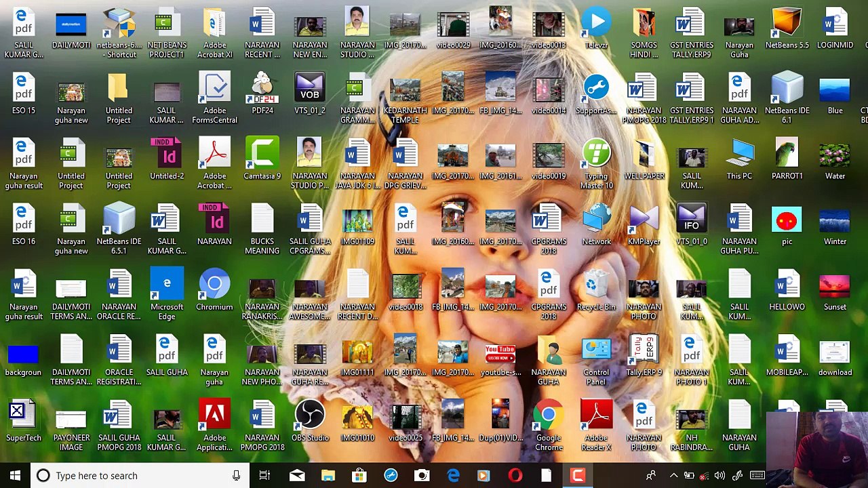Open the volume control in the tray

tap(720, 476)
